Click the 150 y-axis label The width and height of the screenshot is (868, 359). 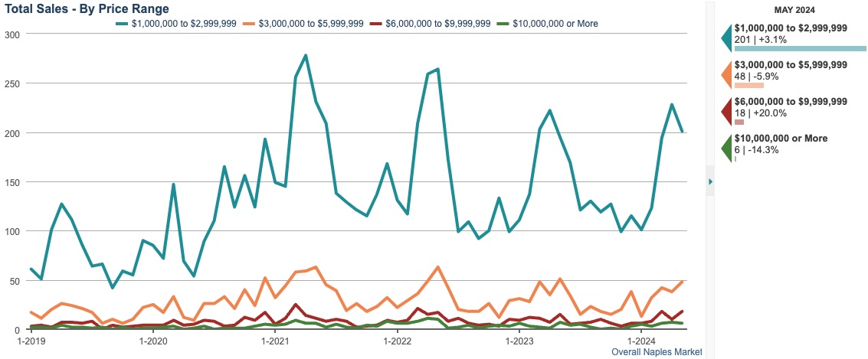pos(11,182)
